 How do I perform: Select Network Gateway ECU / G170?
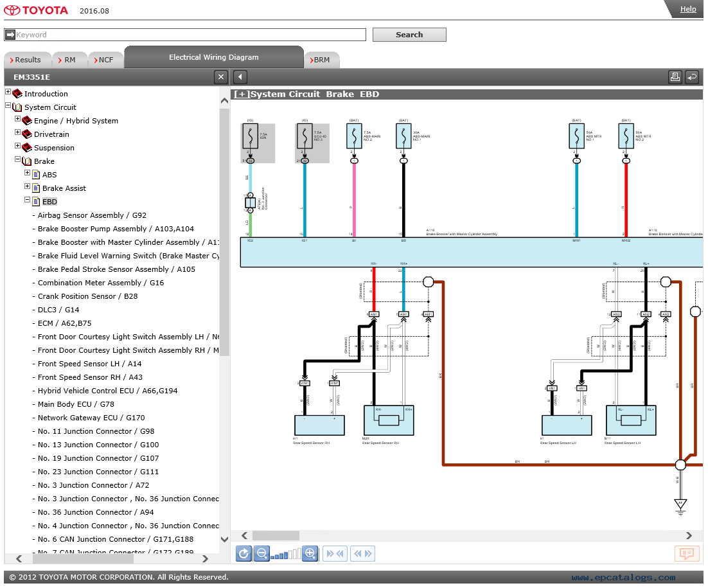coord(92,418)
